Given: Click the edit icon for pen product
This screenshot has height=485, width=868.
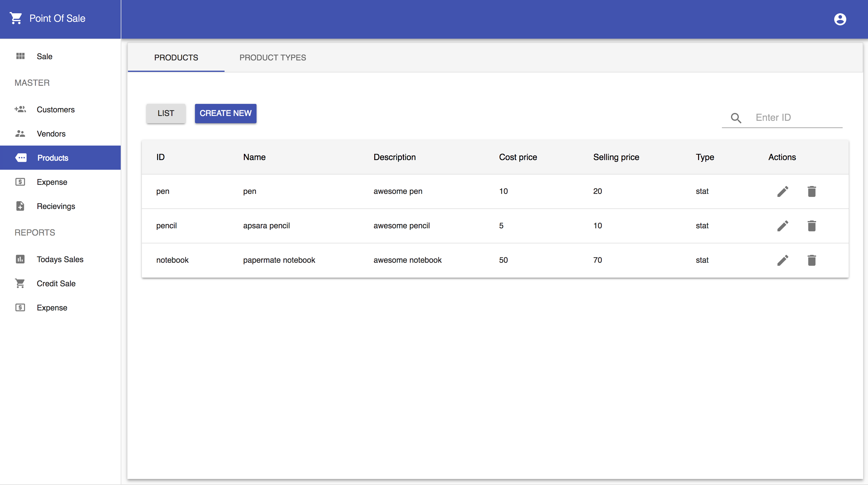Looking at the screenshot, I should pyautogui.click(x=782, y=191).
